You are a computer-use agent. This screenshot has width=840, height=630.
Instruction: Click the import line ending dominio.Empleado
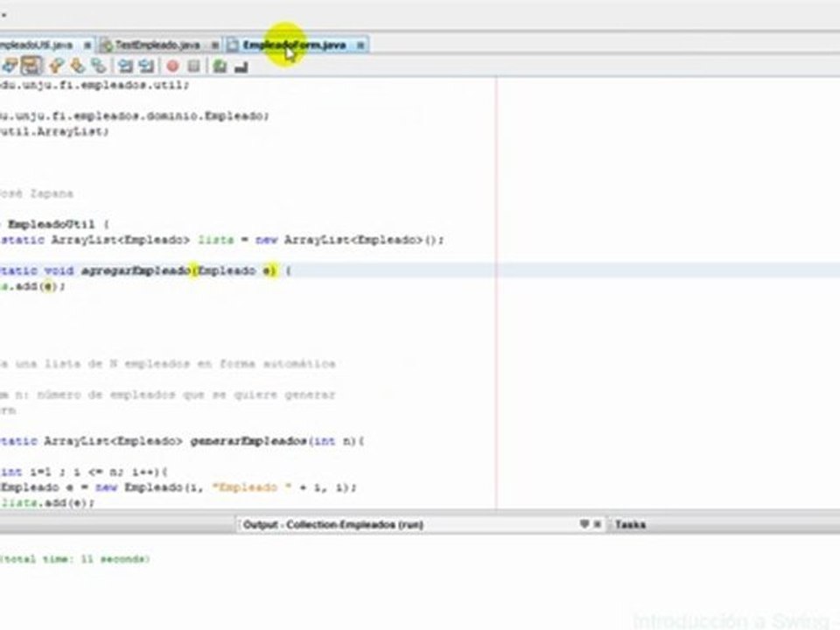click(134, 115)
